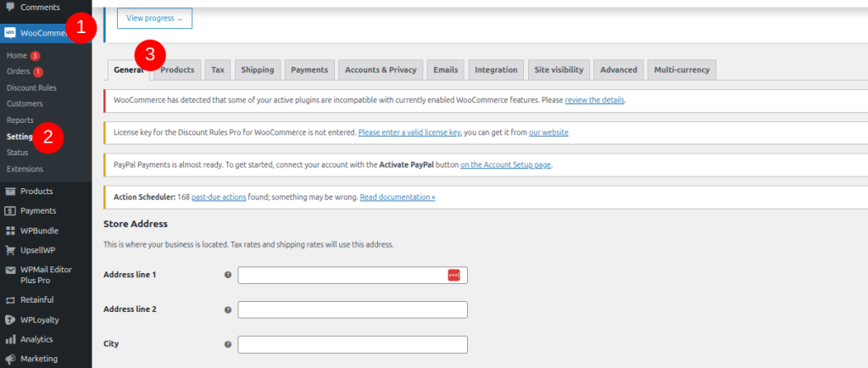Screen dimensions: 868x368
Task: Open the Retainful menu label
Action: [x=37, y=300]
